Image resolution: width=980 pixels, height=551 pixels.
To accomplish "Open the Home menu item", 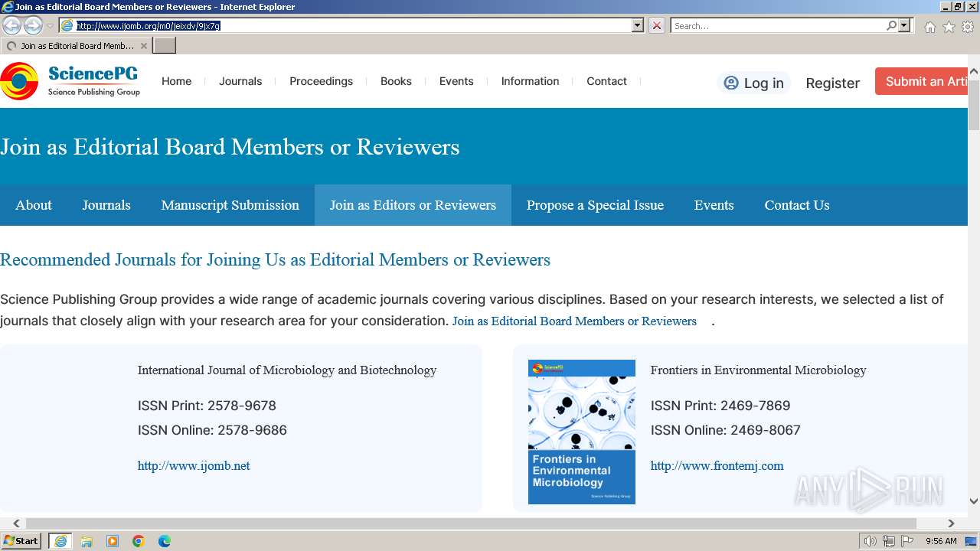I will pyautogui.click(x=176, y=81).
